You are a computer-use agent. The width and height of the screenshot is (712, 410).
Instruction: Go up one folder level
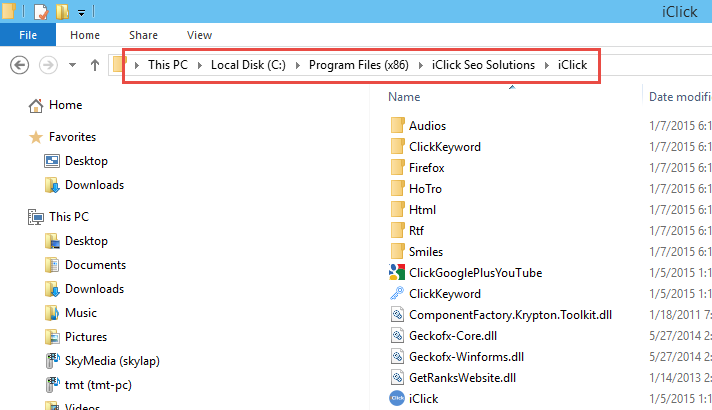click(94, 65)
